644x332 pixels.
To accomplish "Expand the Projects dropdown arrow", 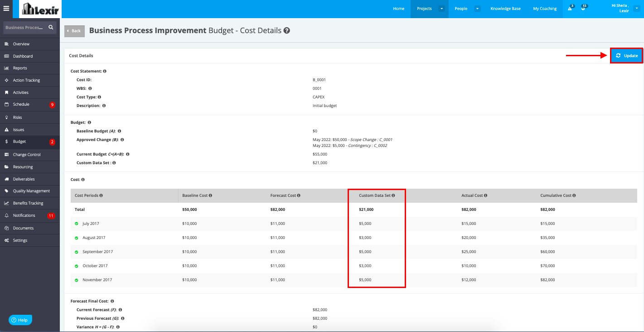I will pyautogui.click(x=441, y=9).
